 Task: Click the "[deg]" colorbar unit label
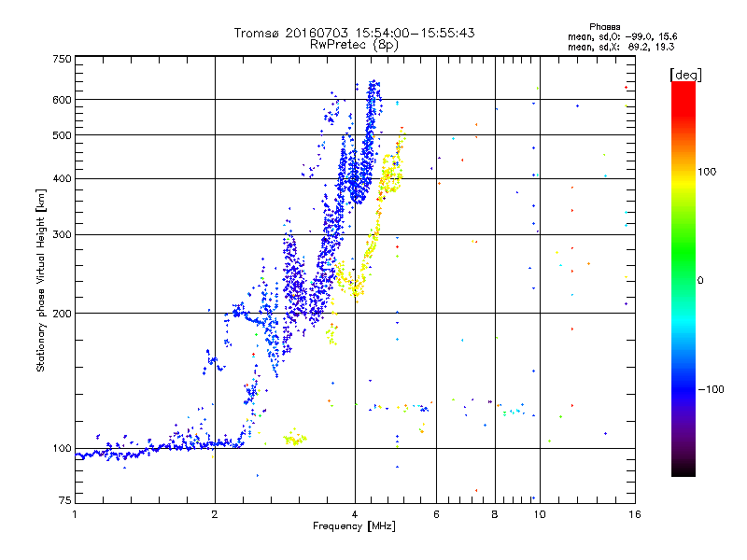pyautogui.click(x=685, y=75)
